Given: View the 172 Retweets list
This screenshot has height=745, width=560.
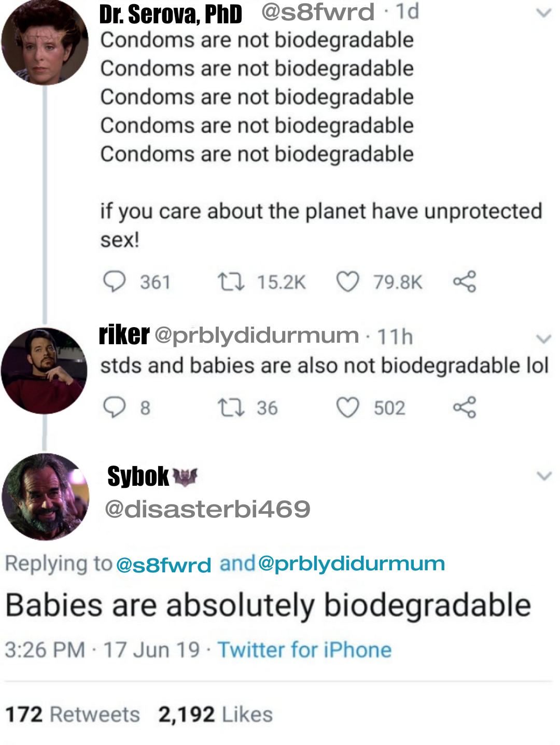Looking at the screenshot, I should (73, 714).
